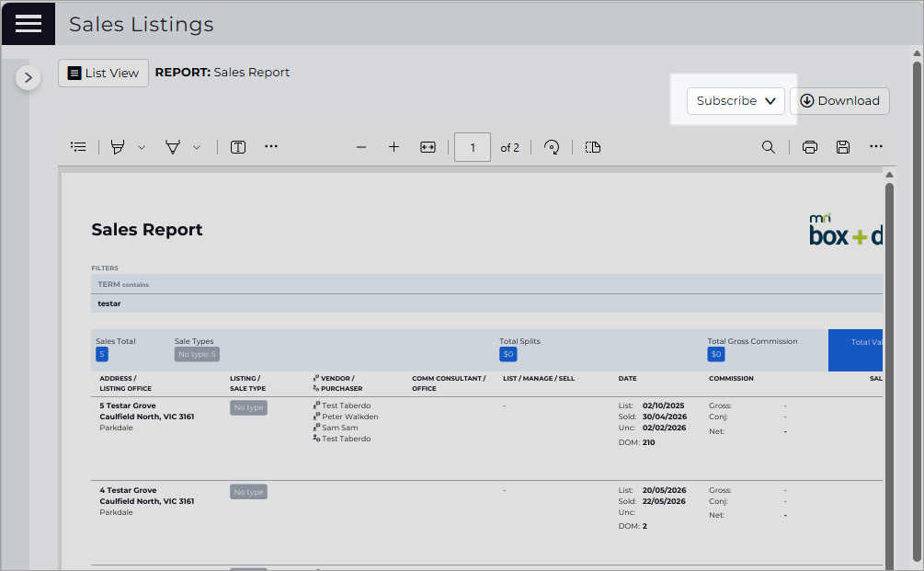Save the document with disk icon

point(843,147)
